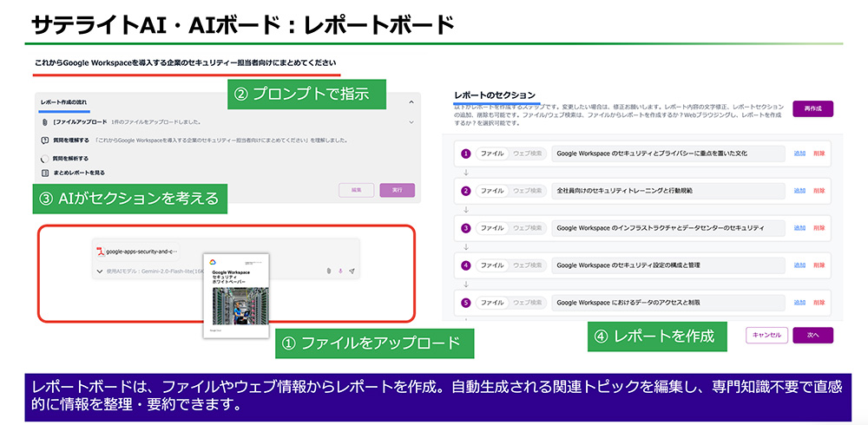868x425 pixels.
Task: Select ファイル for section 4
Action: pos(492,265)
